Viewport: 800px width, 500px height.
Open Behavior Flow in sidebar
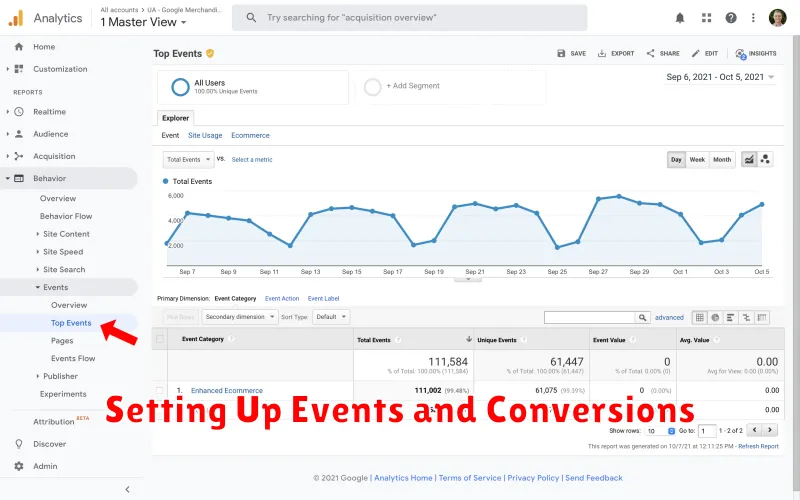coord(66,216)
